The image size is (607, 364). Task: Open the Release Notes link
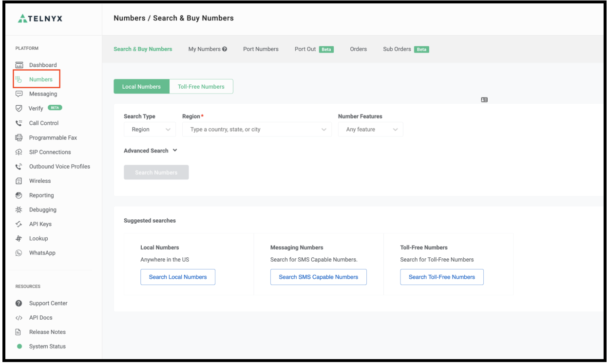(x=47, y=332)
